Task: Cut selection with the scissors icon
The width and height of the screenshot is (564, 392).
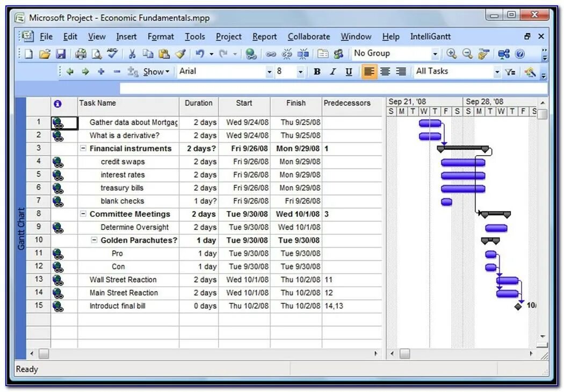Action: pyautogui.click(x=132, y=54)
